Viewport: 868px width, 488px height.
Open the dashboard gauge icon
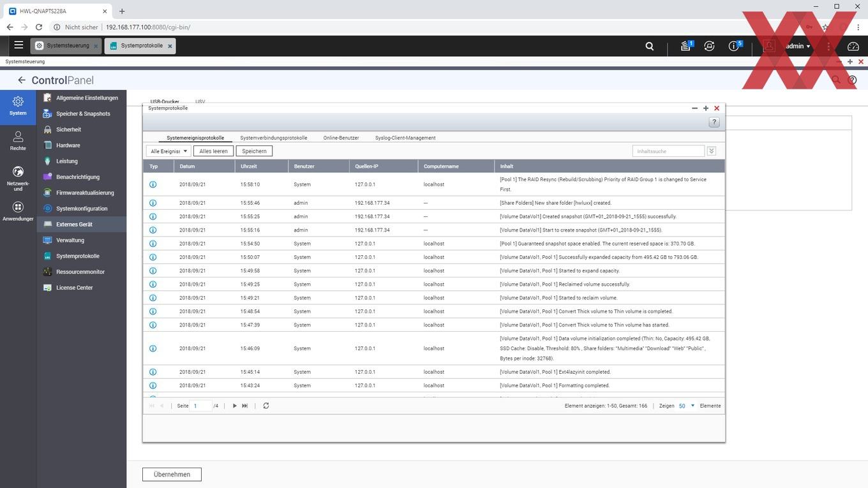click(x=853, y=46)
